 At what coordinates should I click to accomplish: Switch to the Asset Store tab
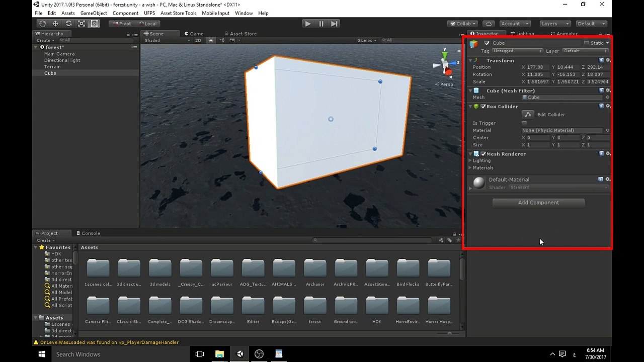(x=240, y=34)
